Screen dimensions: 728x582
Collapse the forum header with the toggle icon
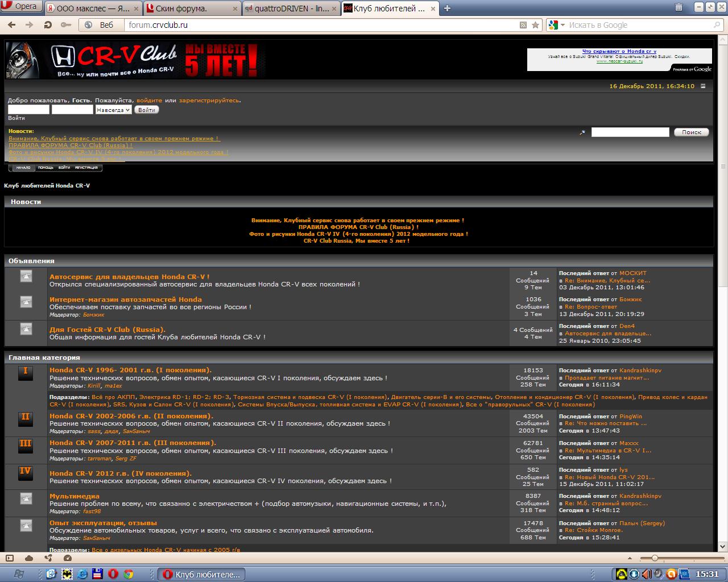pos(703,86)
